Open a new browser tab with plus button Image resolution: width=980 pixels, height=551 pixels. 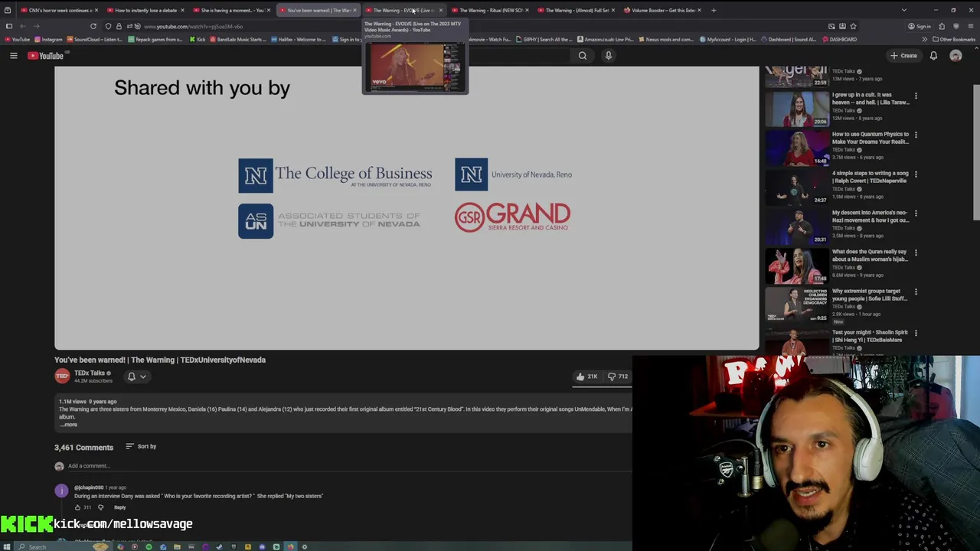click(x=714, y=10)
